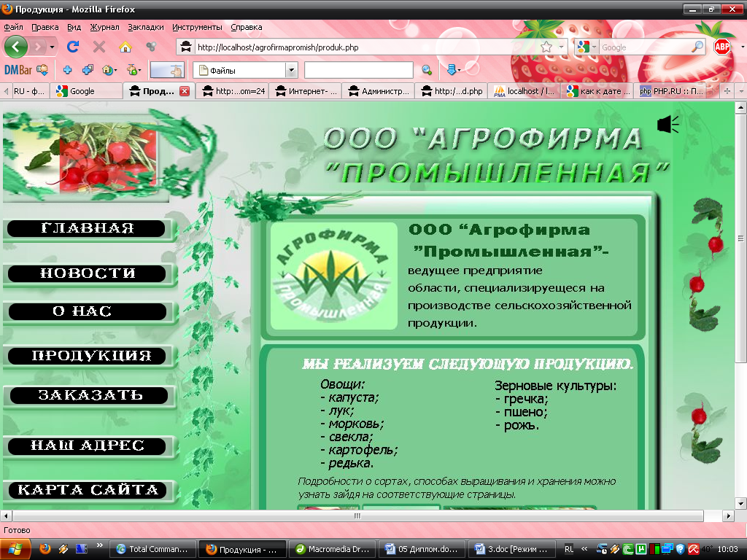Click the horizontal scrollbar right arrow
This screenshot has width=747, height=560.
point(728,516)
